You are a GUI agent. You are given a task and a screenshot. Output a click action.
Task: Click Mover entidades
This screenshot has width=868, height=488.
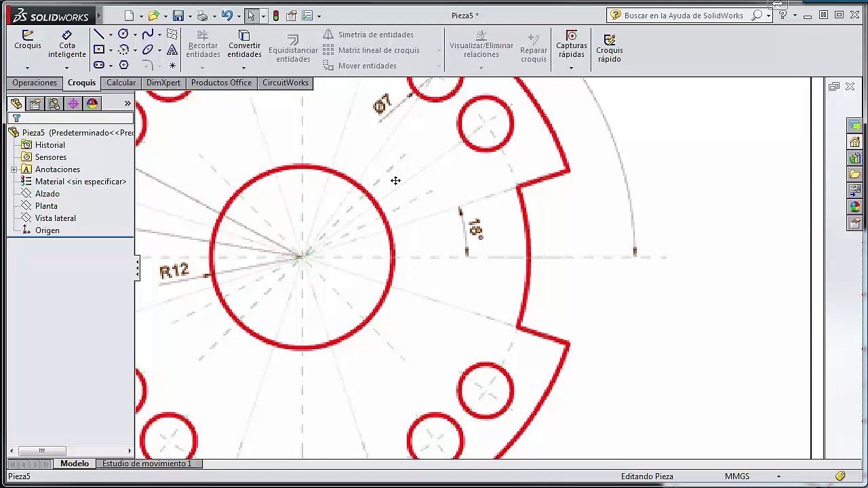[x=360, y=66]
